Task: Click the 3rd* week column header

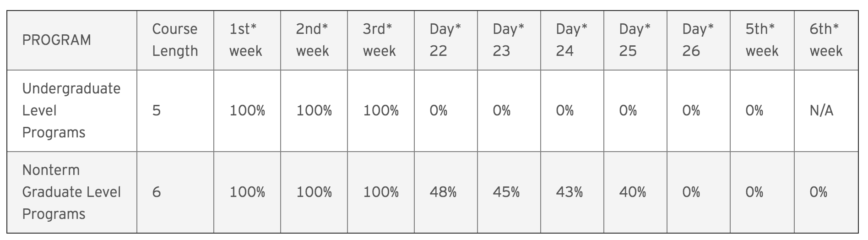Action: click(x=381, y=40)
